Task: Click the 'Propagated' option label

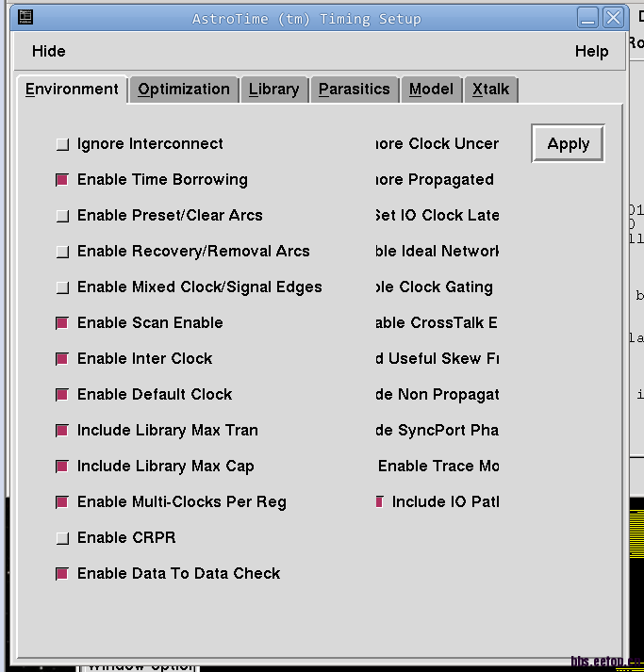Action: (x=435, y=180)
